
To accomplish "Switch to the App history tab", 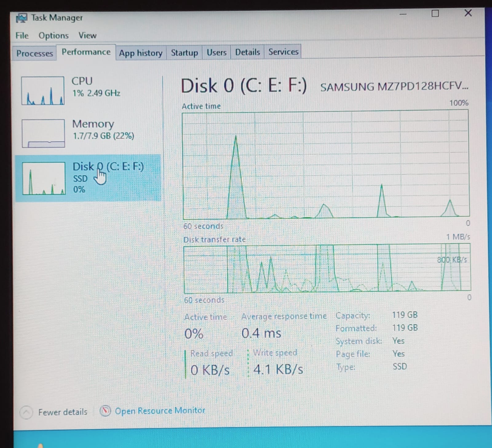I will click(x=141, y=53).
